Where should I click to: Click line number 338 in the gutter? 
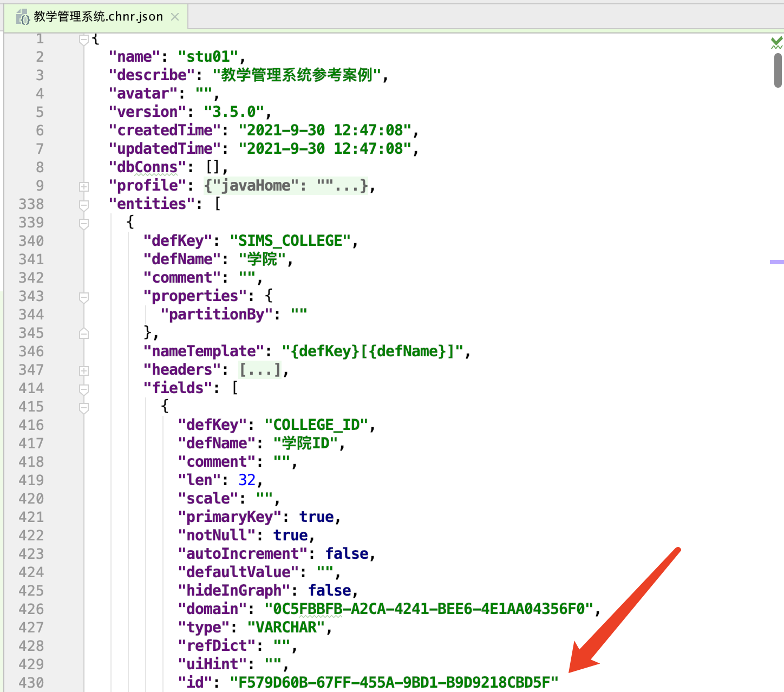point(31,204)
